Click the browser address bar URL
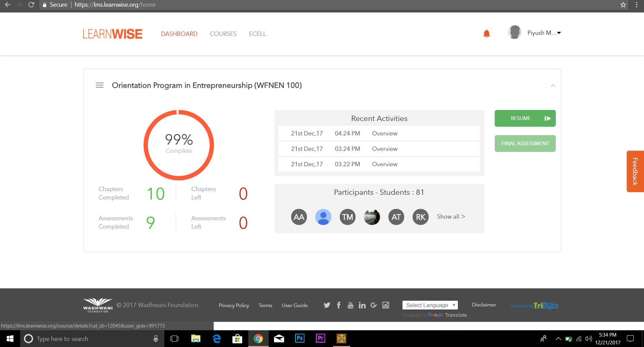The height and width of the screenshot is (347, 644). point(115,5)
